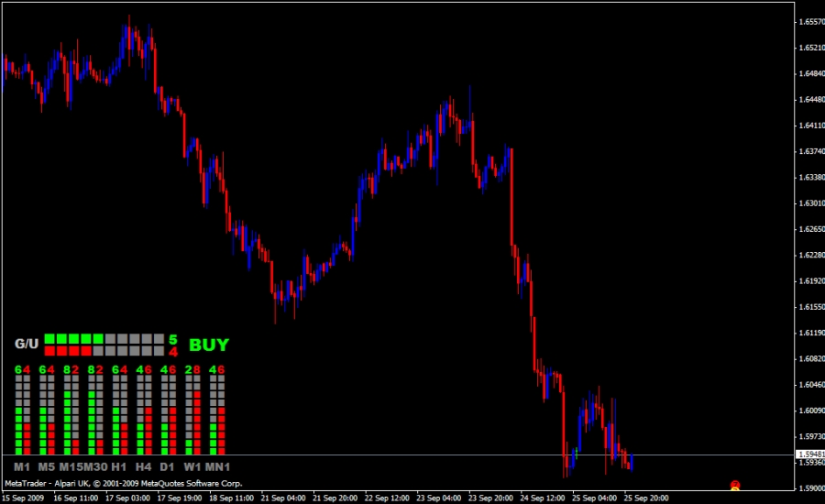The width and height of the screenshot is (825, 504).
Task: Select the D1 timeframe label
Action: click(167, 466)
